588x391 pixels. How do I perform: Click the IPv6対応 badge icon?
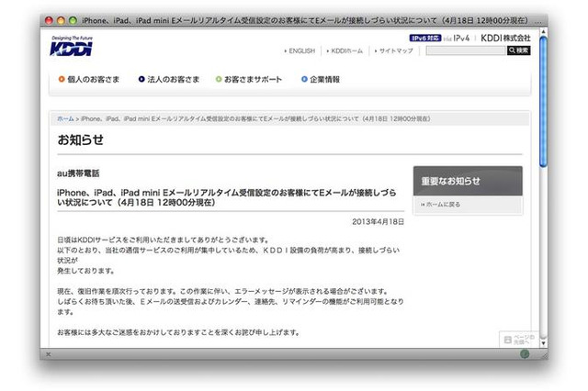(x=425, y=39)
